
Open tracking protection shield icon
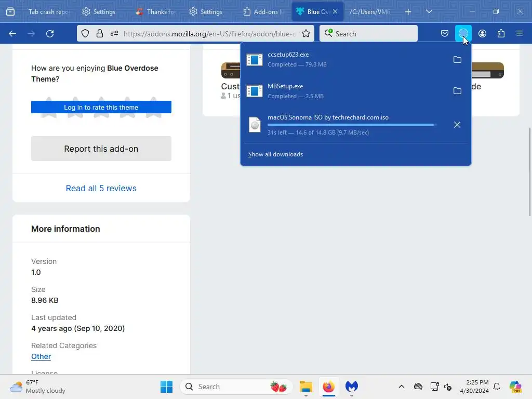coord(85,34)
